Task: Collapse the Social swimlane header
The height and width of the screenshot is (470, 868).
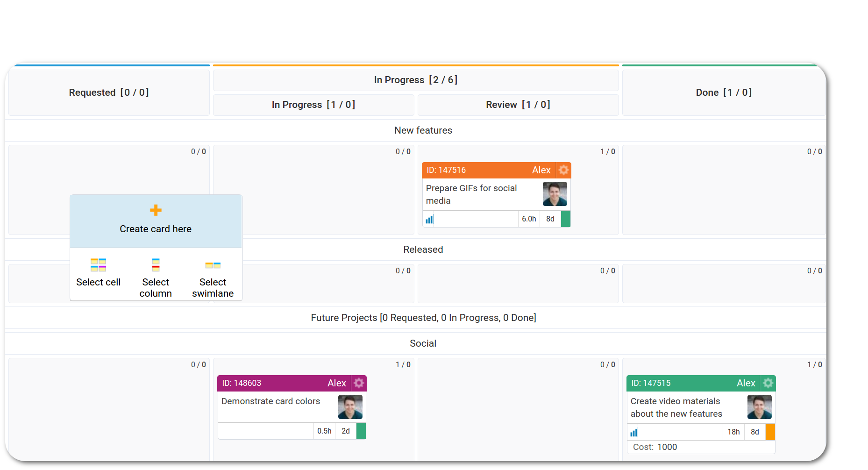Action: [423, 343]
